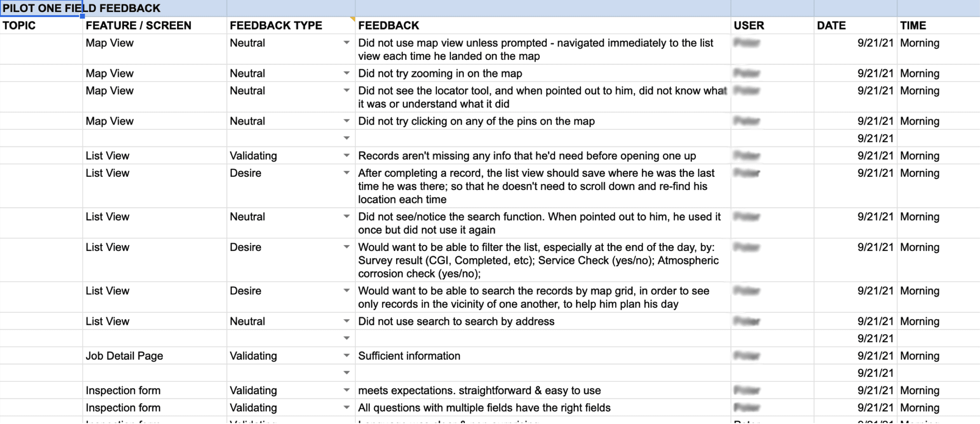Open Desire dropdown on map grid search row
This screenshot has width=980, height=424.
346,291
